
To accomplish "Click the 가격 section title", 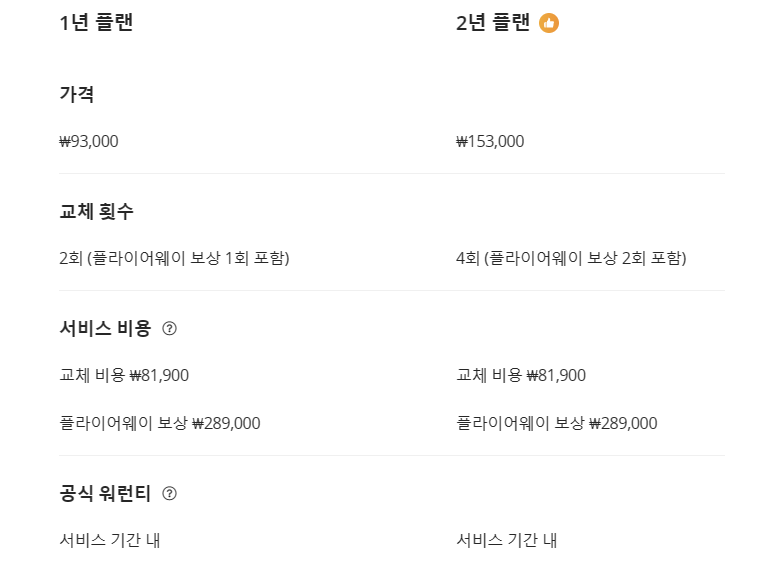I will [x=77, y=94].
